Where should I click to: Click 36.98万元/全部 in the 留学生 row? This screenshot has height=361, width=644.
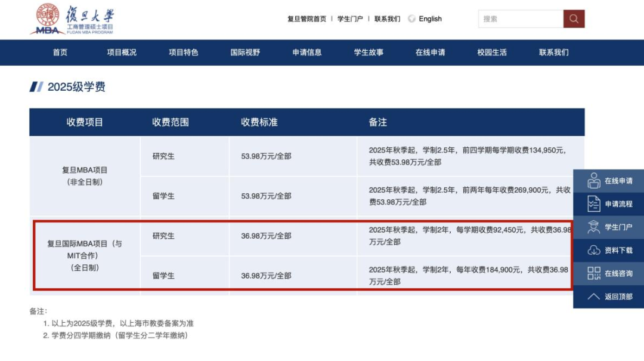pos(266,276)
